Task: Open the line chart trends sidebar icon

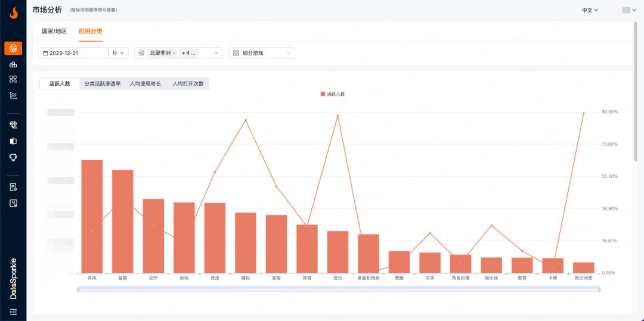Action: click(x=13, y=95)
